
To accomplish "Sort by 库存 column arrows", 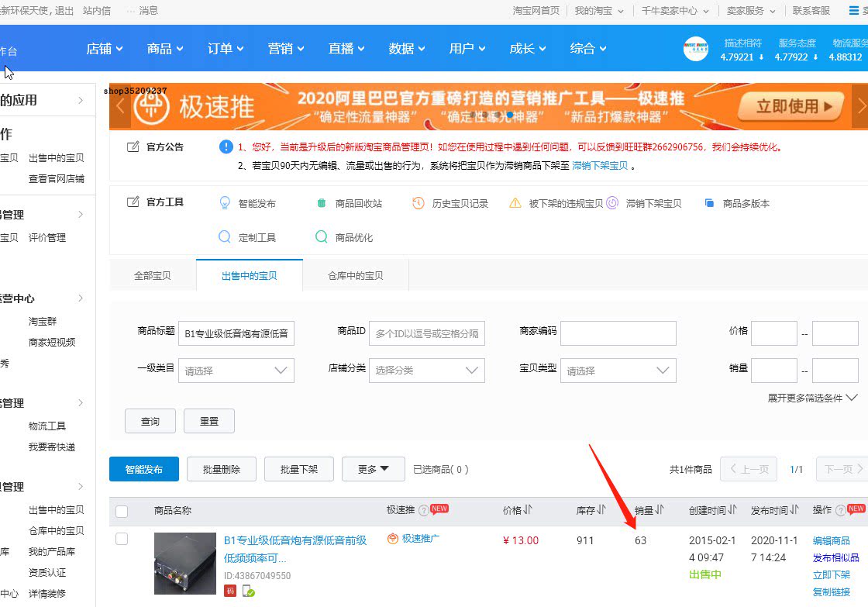I will [x=601, y=509].
